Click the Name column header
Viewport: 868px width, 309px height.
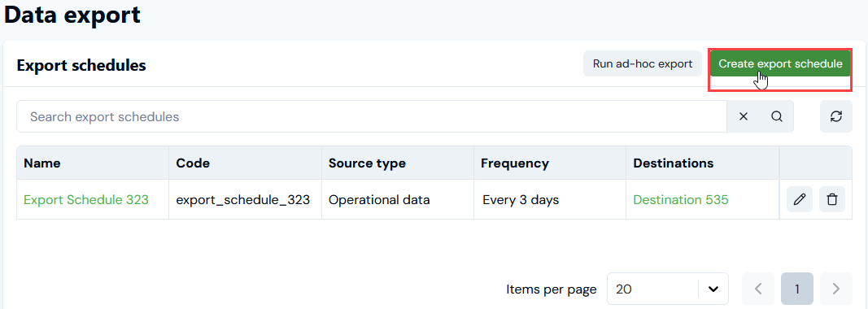pos(42,163)
